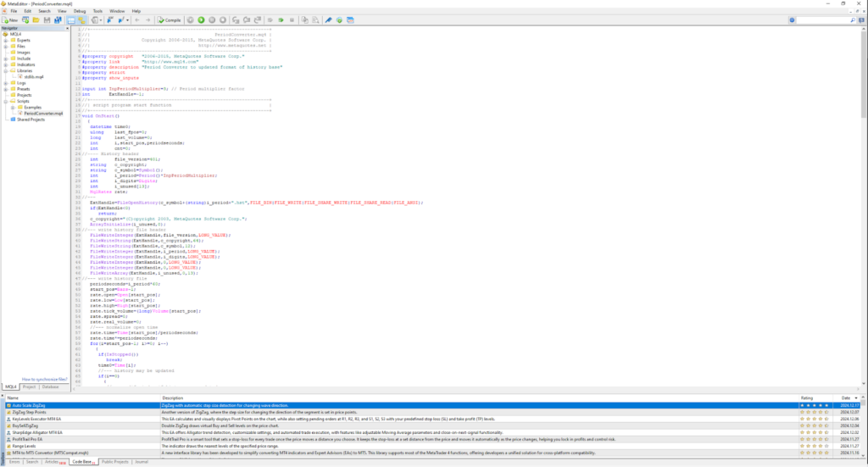Screen dimensions: 868x467
Task: Expand the Logs folder in Navigator
Action: 6,83
